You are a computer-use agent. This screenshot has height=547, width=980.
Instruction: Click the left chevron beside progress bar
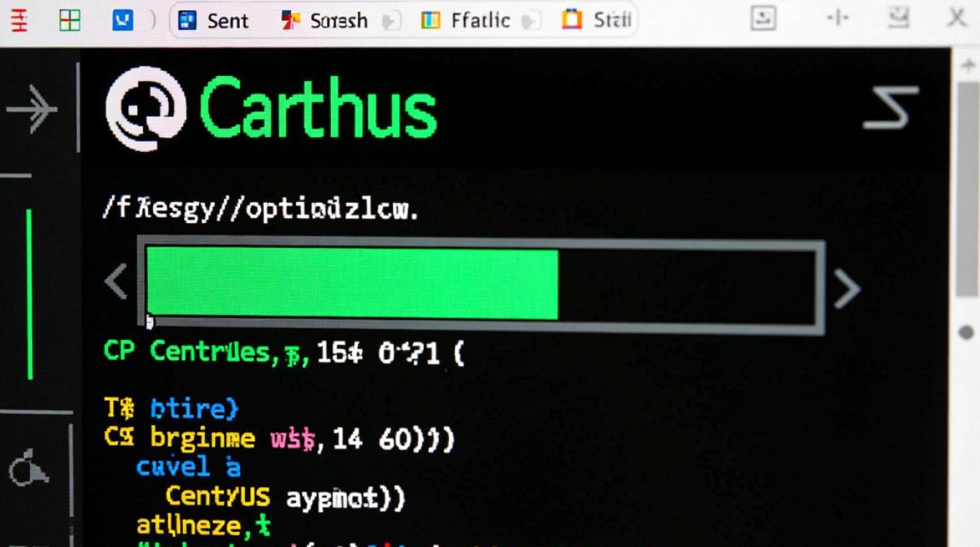117,282
